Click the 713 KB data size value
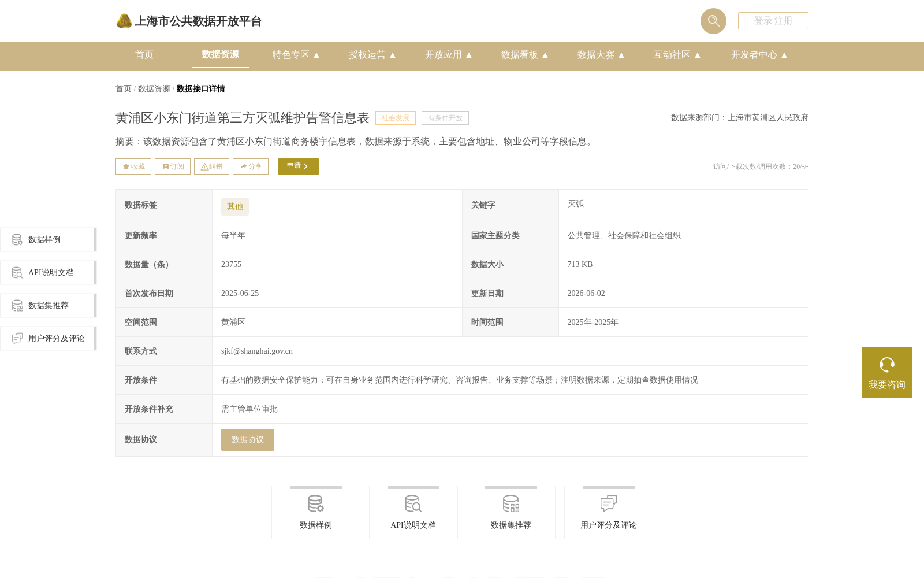 (580, 264)
